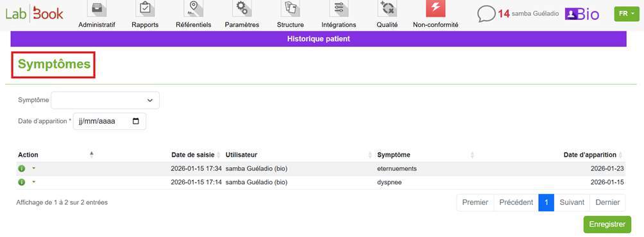The height and width of the screenshot is (237, 644).
Task: Click the Enregistrer button
Action: (x=607, y=224)
